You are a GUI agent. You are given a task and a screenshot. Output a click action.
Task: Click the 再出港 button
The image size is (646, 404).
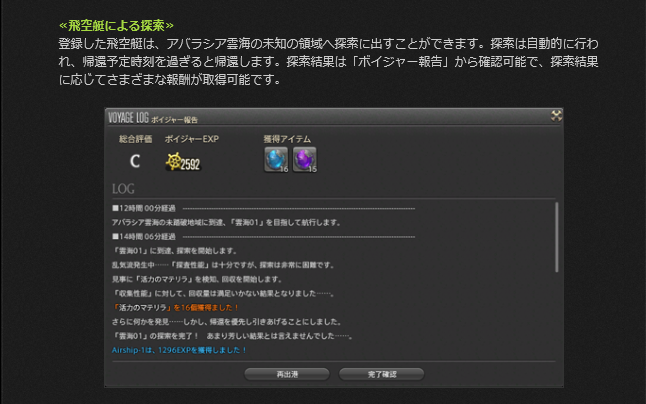click(x=287, y=374)
